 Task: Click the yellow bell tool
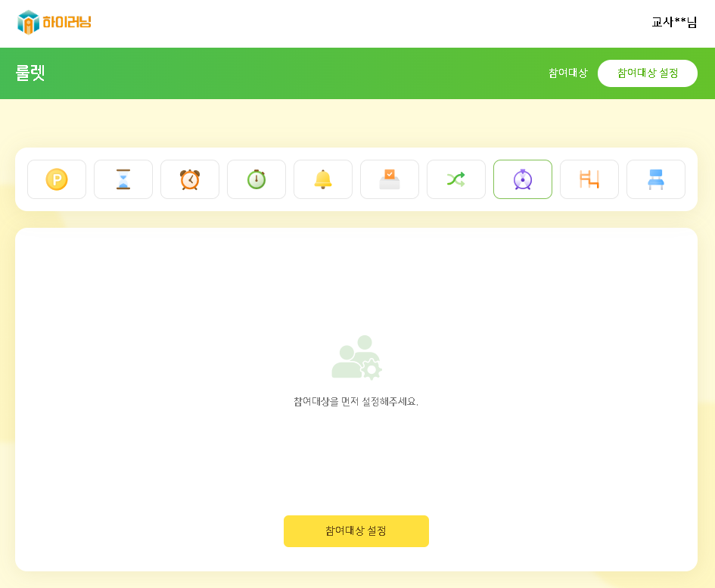coord(323,179)
